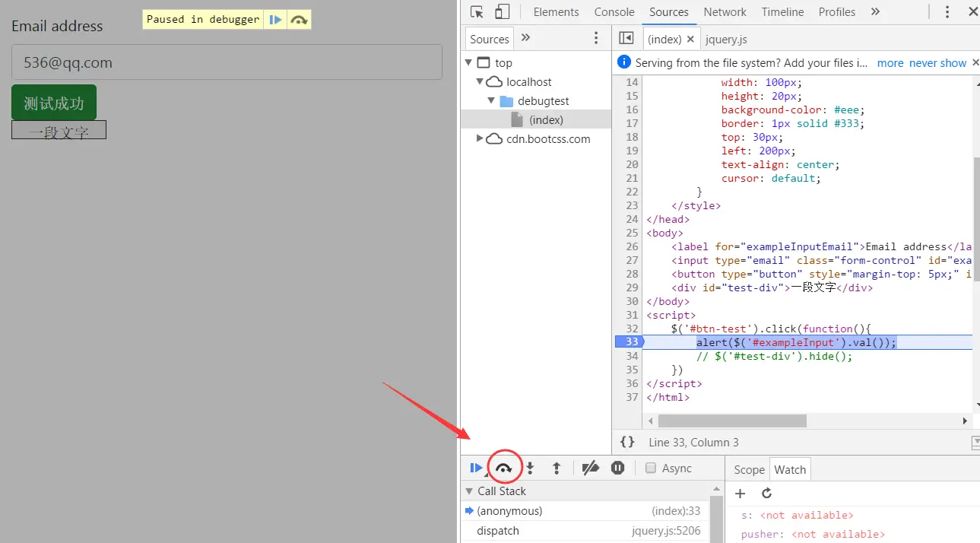Focus the Email address input field
The width and height of the screenshot is (980, 543).
coord(227,62)
